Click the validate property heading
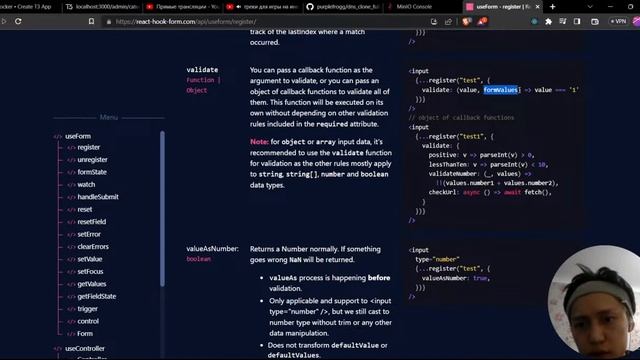 (x=202, y=70)
